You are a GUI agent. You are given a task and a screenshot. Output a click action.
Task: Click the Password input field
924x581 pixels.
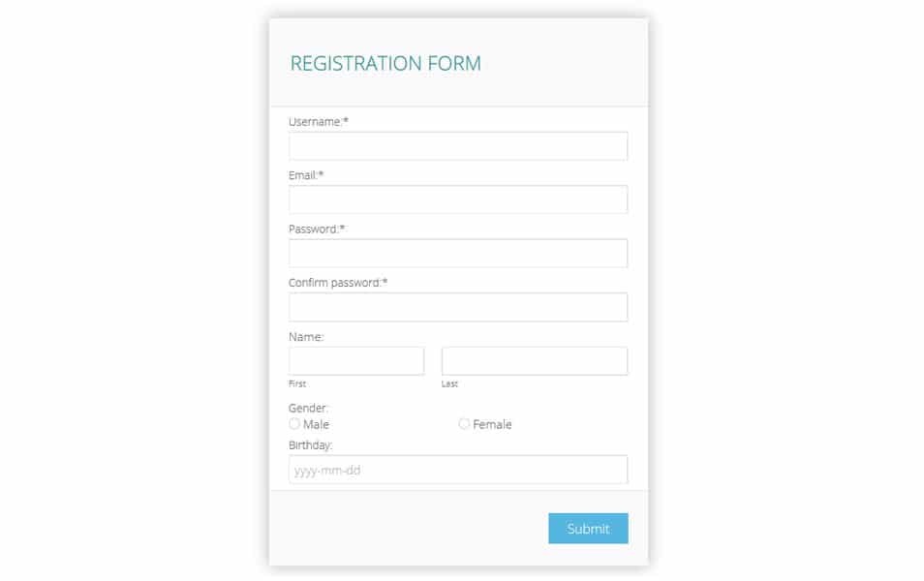click(457, 254)
